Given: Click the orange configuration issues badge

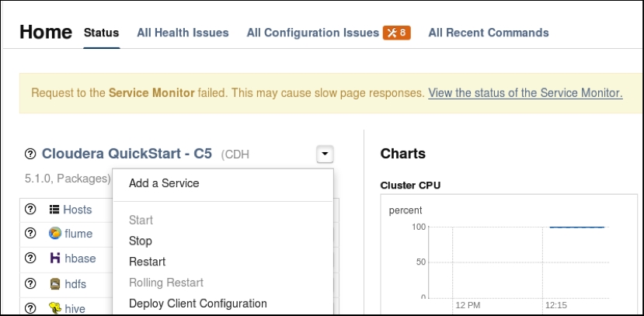Looking at the screenshot, I should [397, 33].
